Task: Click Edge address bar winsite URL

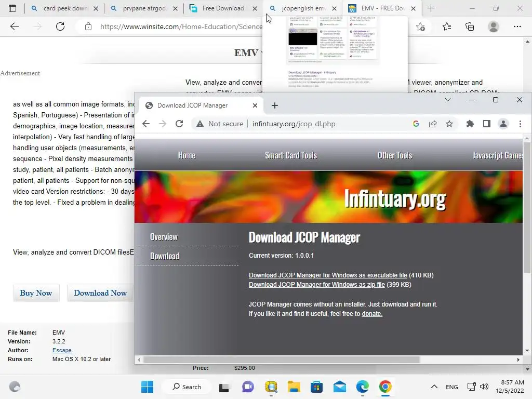Action: point(181,26)
